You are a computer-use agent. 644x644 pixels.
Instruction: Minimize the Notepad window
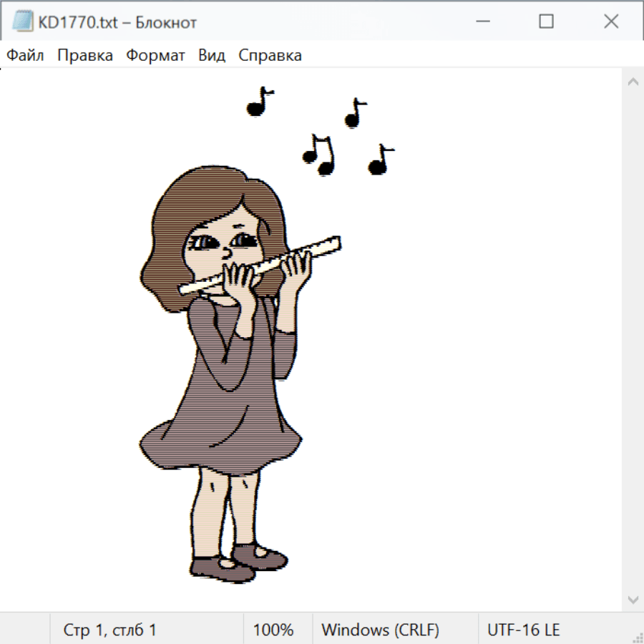click(x=481, y=21)
